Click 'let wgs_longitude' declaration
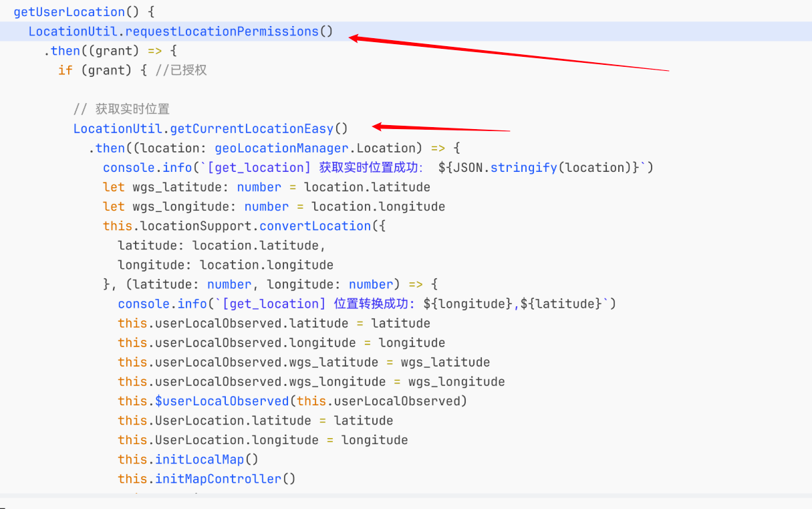Viewport: 812px width, 509px height. [274, 206]
